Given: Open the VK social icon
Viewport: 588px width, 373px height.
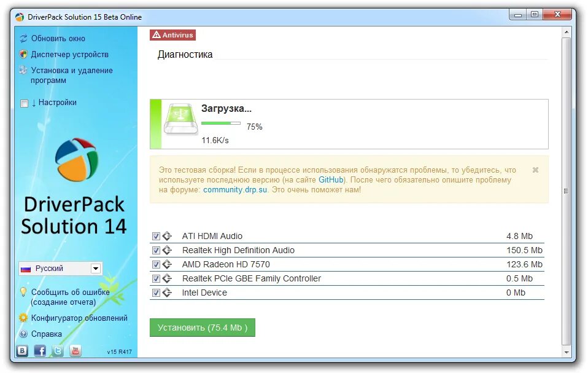Looking at the screenshot, I should click(x=22, y=350).
